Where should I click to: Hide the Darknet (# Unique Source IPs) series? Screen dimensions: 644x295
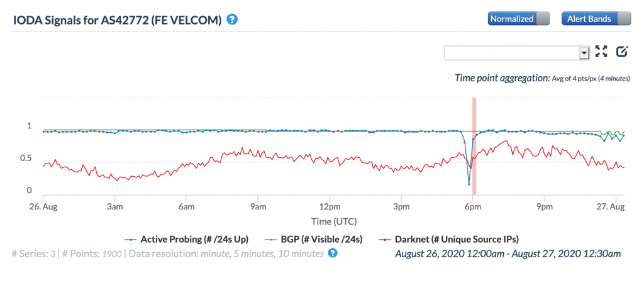457,240
